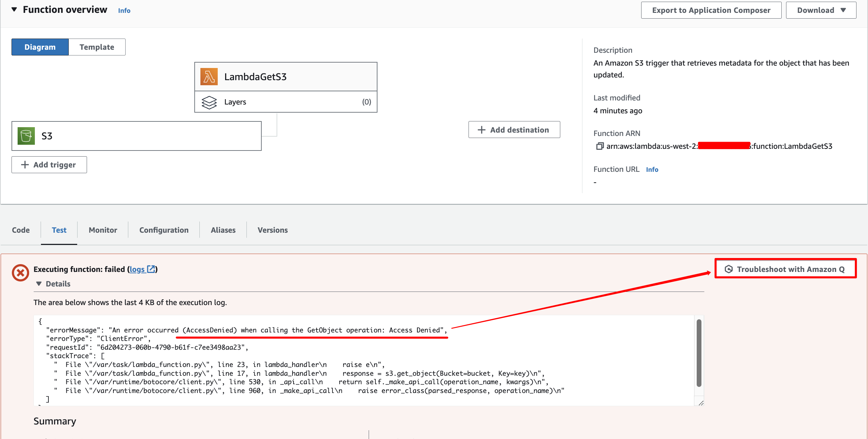The height and width of the screenshot is (439, 868).
Task: Click the errorType ClientError line
Action: tap(99, 339)
